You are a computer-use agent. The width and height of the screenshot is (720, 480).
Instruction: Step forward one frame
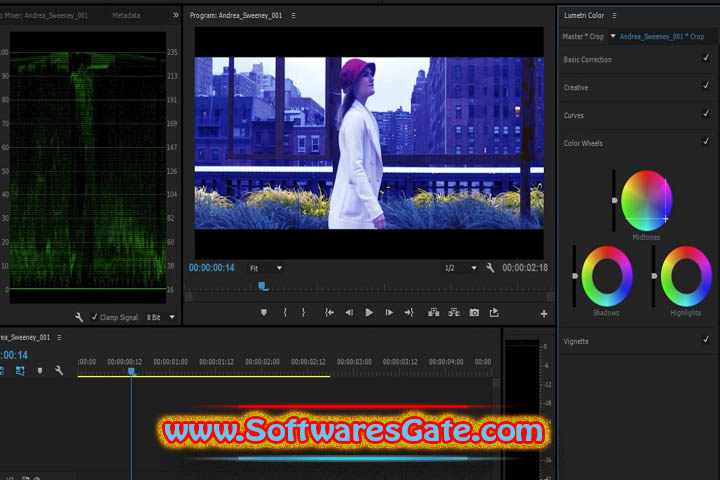(389, 312)
